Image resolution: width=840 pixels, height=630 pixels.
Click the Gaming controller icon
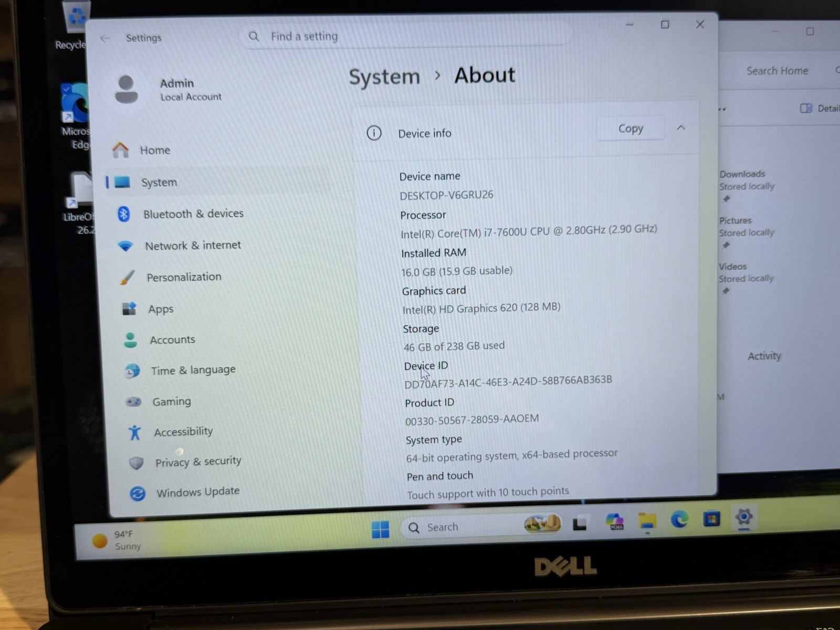click(x=133, y=402)
